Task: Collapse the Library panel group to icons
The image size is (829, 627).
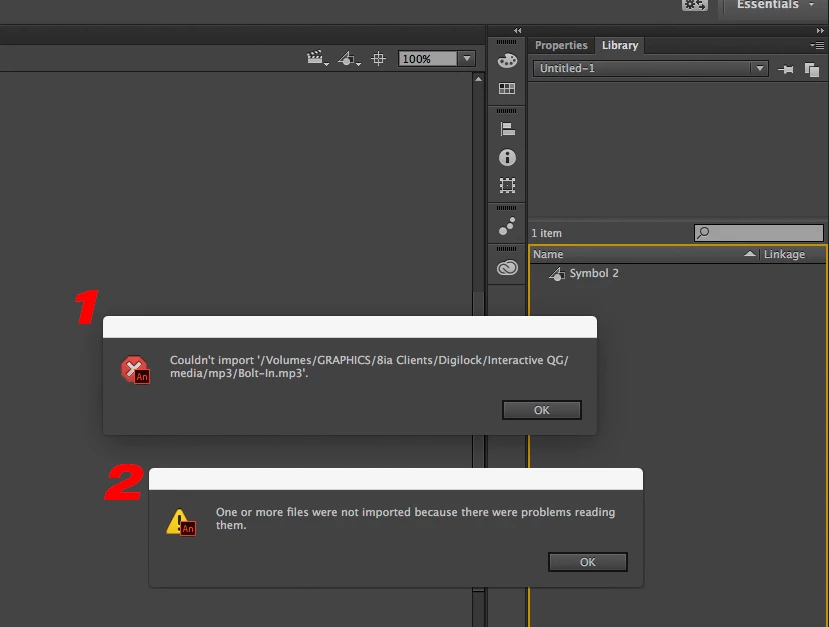Action: 820,31
